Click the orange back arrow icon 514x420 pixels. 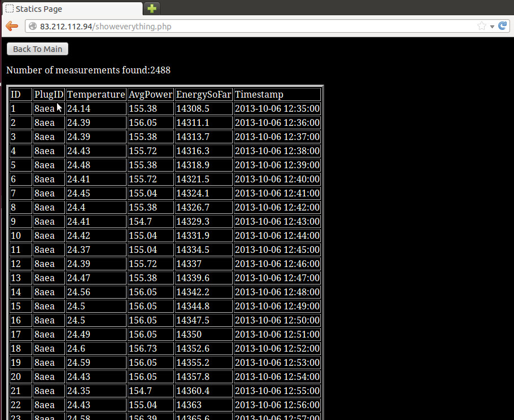click(12, 26)
